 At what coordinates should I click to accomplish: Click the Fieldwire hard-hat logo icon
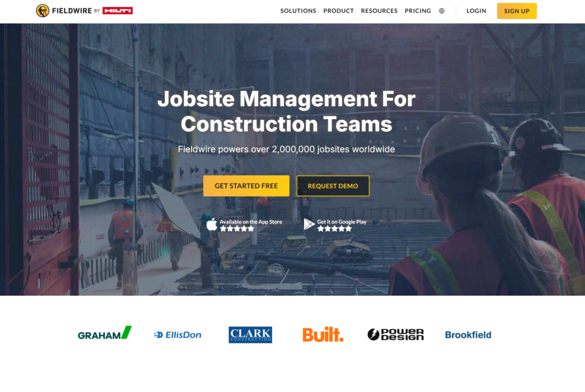[42, 11]
